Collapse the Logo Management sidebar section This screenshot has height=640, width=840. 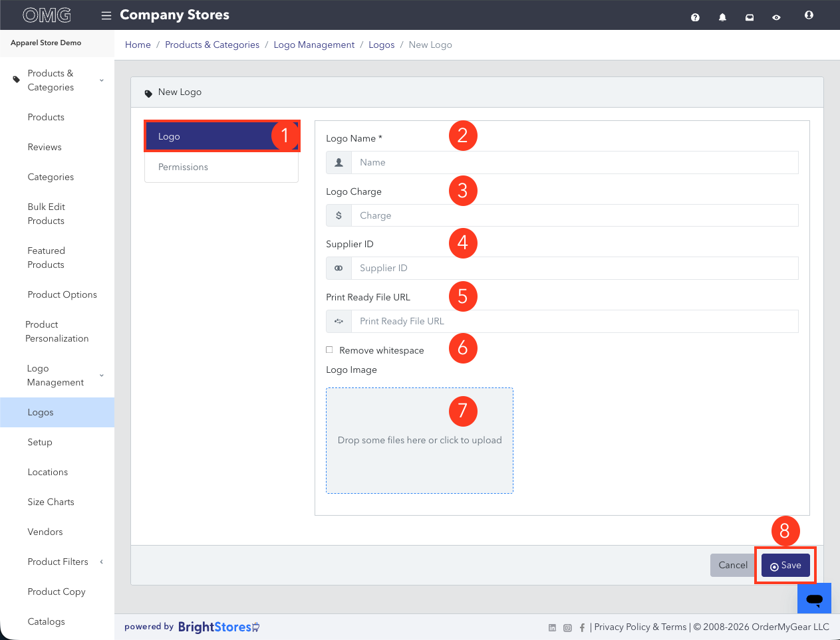57,375
